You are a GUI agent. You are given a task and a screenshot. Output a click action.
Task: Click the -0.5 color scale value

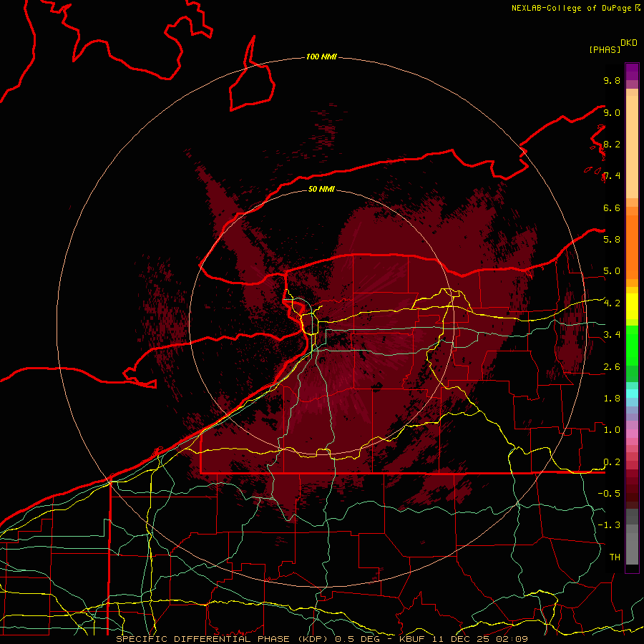609,493
